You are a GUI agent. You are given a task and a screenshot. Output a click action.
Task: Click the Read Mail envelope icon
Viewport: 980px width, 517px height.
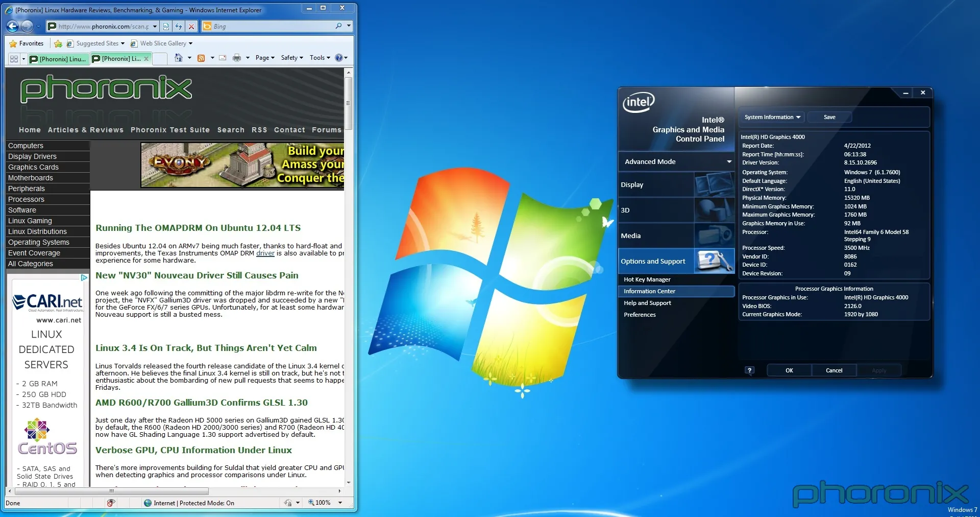[223, 58]
